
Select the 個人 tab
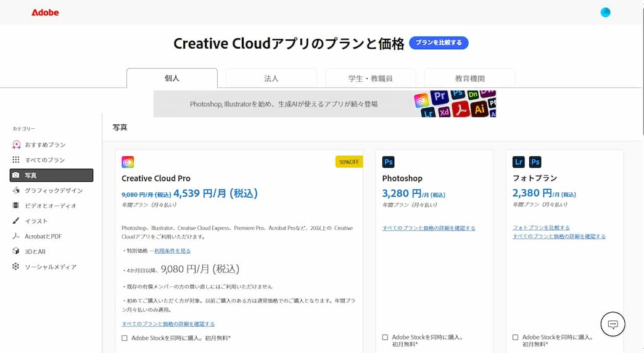pos(172,78)
